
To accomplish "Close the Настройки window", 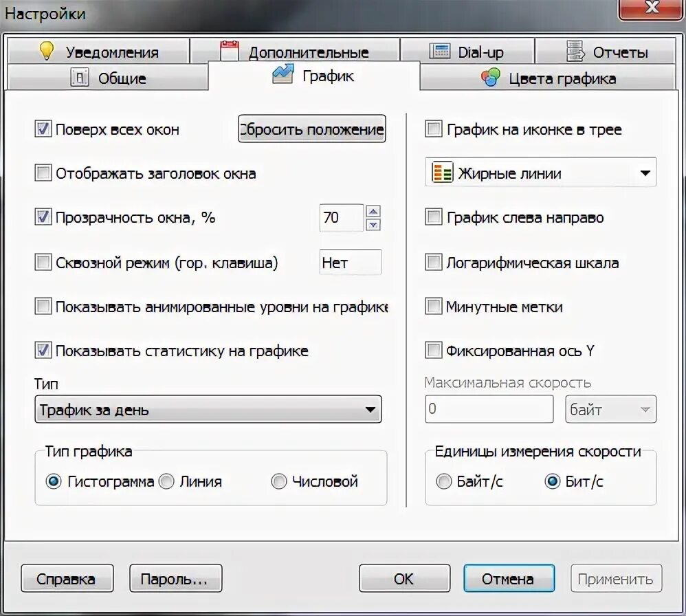I will coord(652,8).
